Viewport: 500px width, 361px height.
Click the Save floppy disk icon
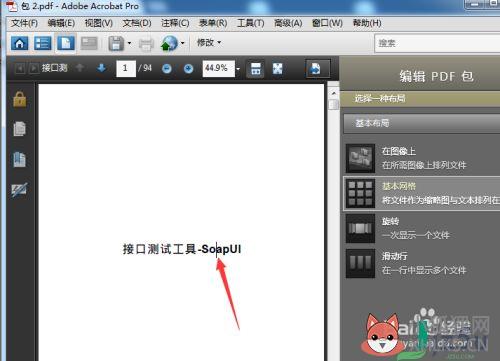pos(116,43)
